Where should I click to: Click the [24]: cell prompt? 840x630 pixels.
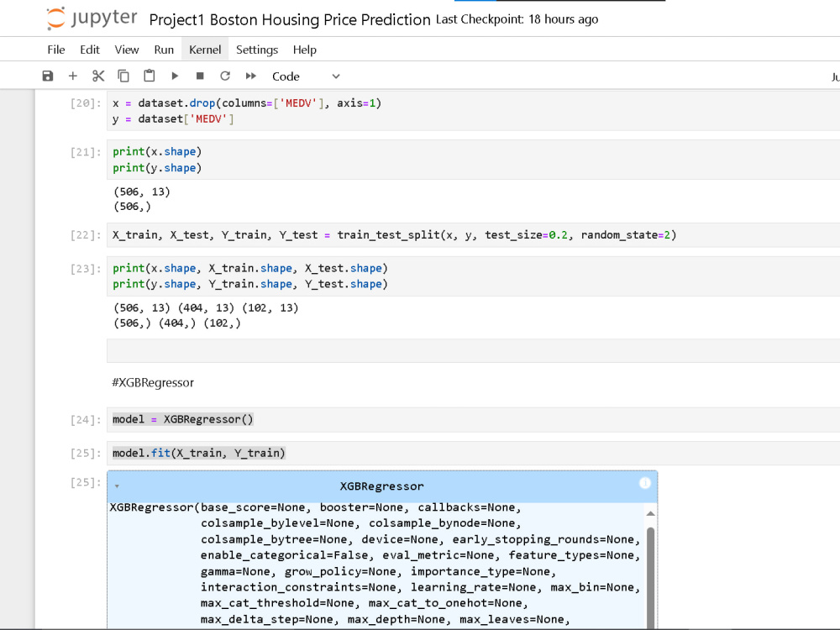pos(86,420)
